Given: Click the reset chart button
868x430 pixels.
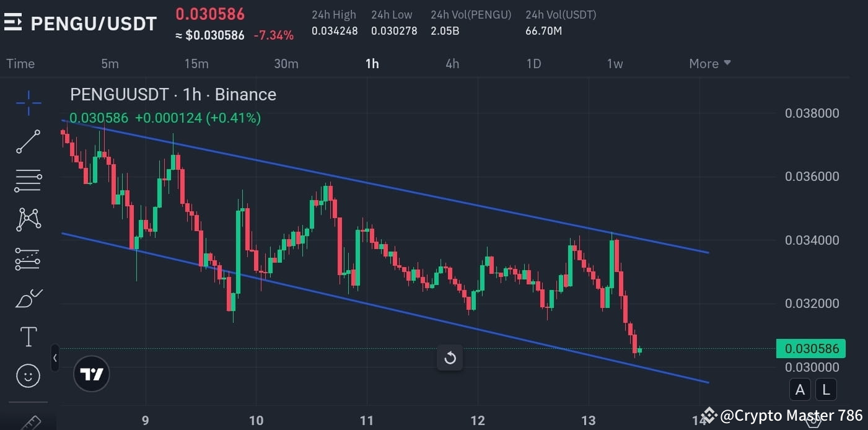Looking at the screenshot, I should pyautogui.click(x=450, y=358).
